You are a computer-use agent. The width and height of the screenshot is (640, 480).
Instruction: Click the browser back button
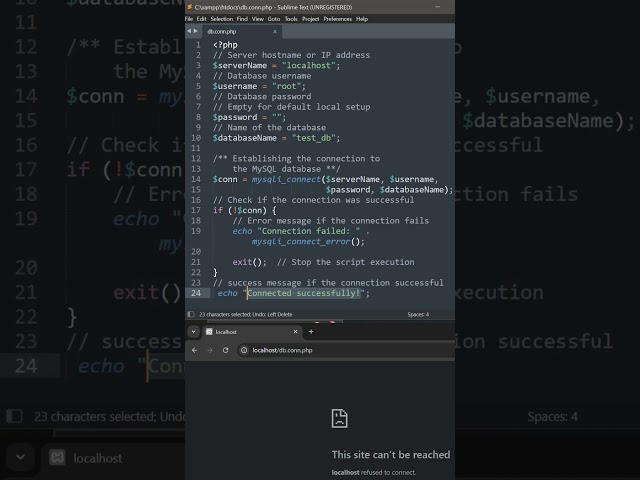[x=194, y=350]
